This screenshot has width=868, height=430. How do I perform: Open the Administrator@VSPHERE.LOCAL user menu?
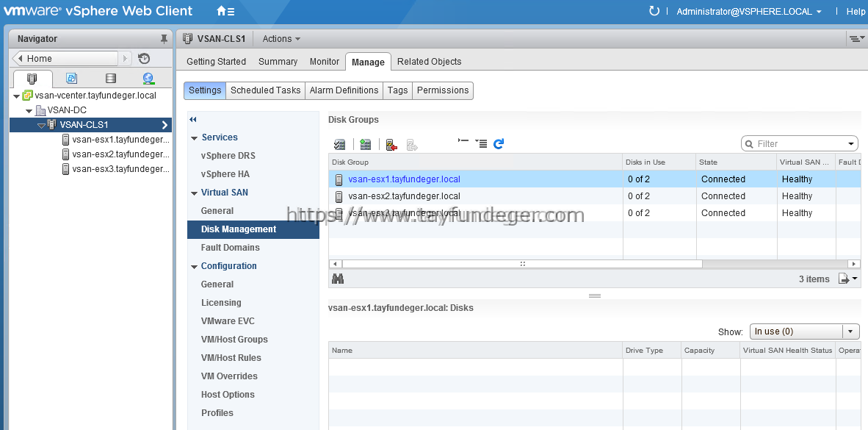(749, 11)
